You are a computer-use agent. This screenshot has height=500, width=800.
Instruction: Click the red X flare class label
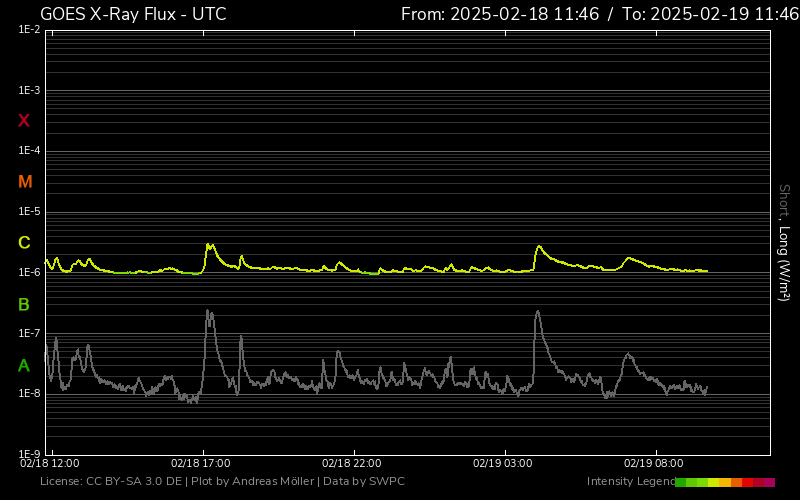pos(24,121)
